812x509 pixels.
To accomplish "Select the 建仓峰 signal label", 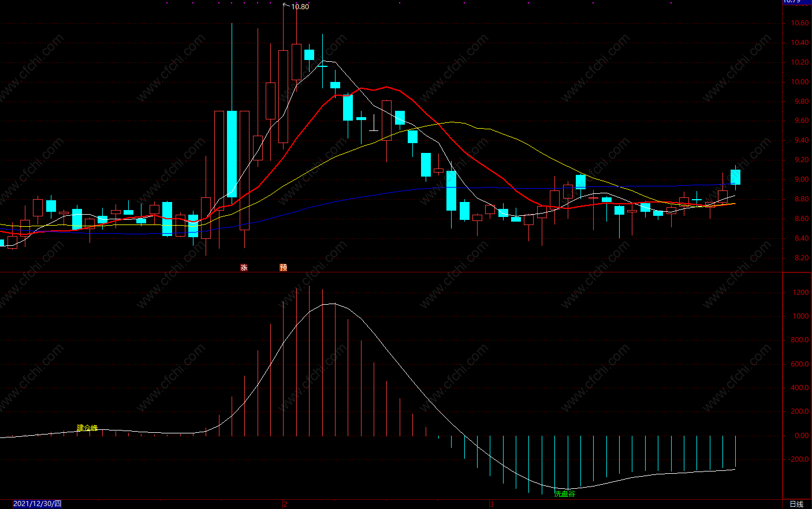I will coord(87,428).
